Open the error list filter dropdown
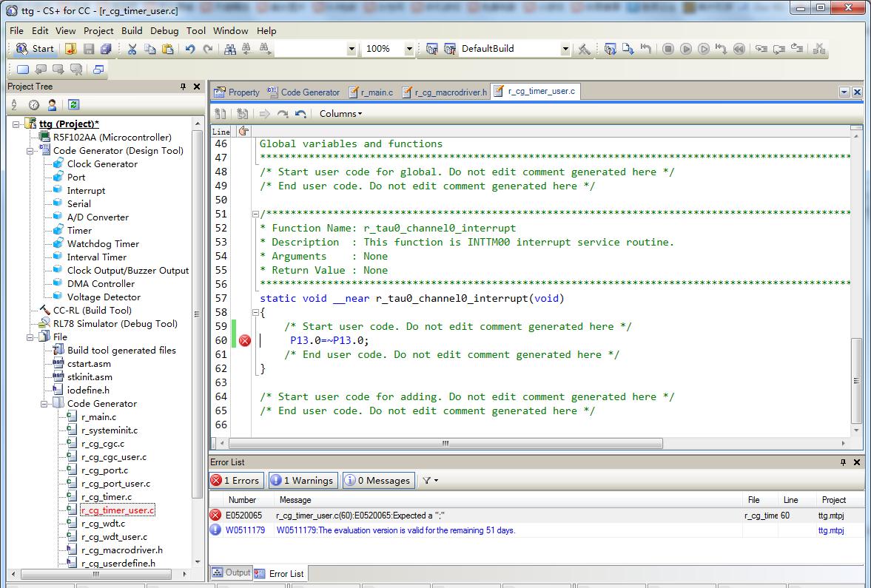Screen dimensions: 871x588 click(430, 481)
